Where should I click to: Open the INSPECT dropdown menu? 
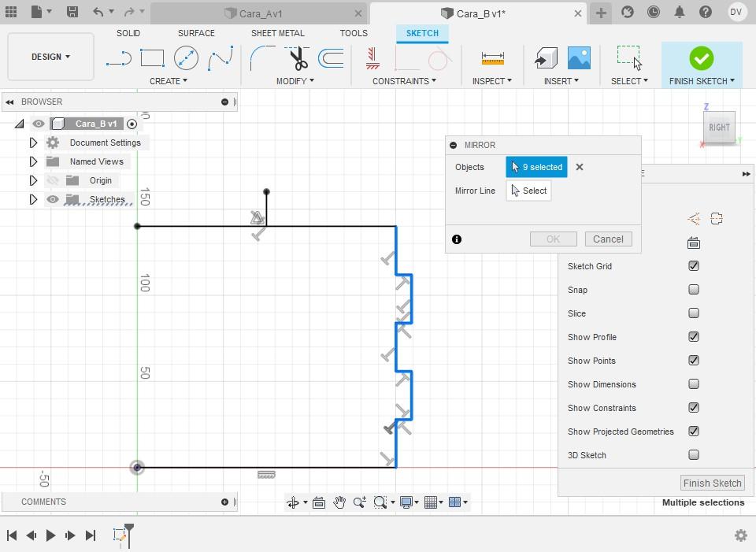point(491,81)
